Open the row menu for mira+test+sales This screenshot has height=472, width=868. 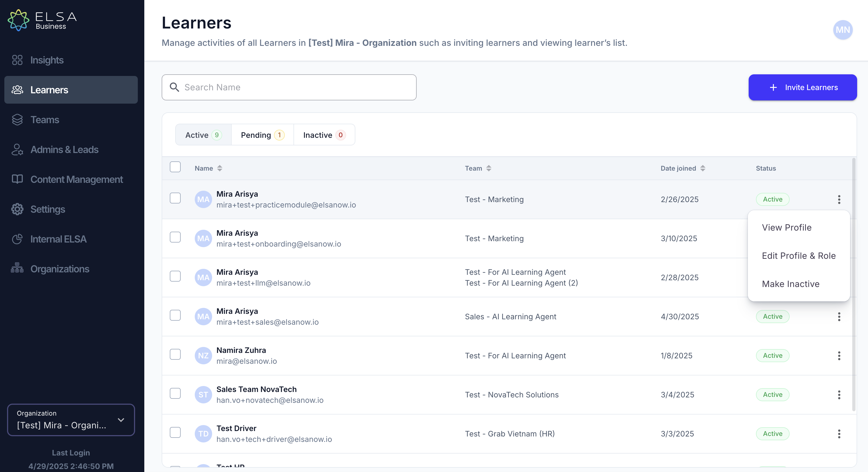(x=839, y=317)
